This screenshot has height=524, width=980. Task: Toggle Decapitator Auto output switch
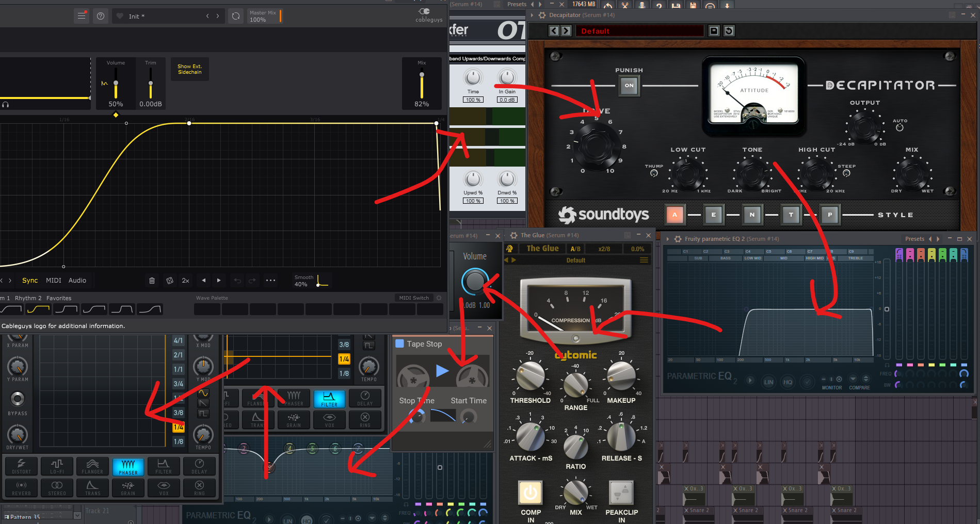click(x=899, y=127)
